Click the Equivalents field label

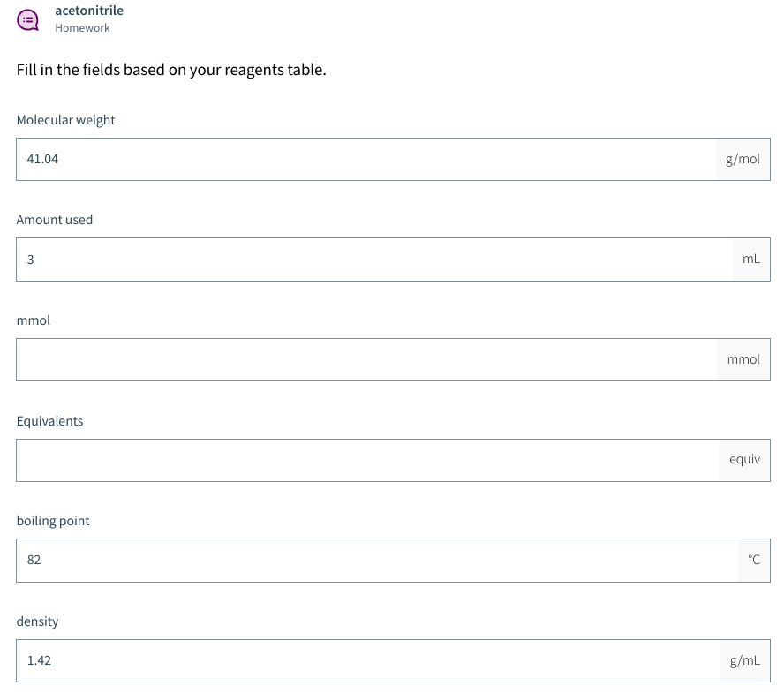coord(49,421)
